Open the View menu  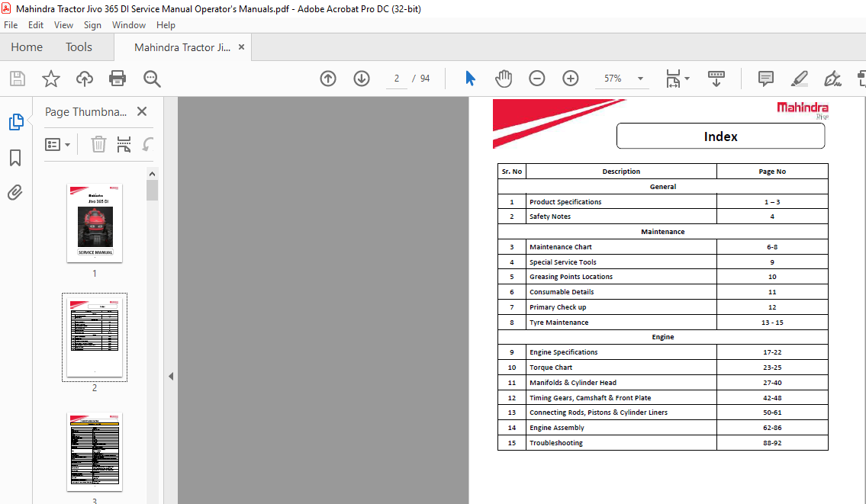tap(63, 25)
